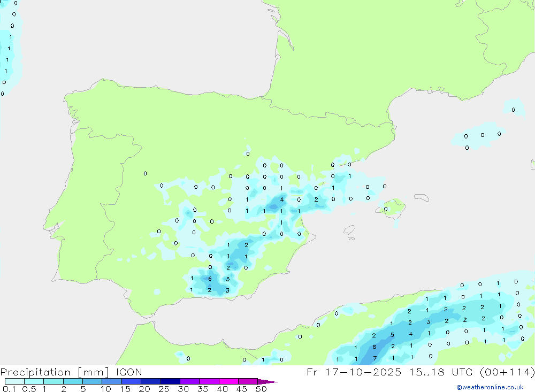Click the legend label '15'
Viewport: 535px width, 392px height.
125,389
